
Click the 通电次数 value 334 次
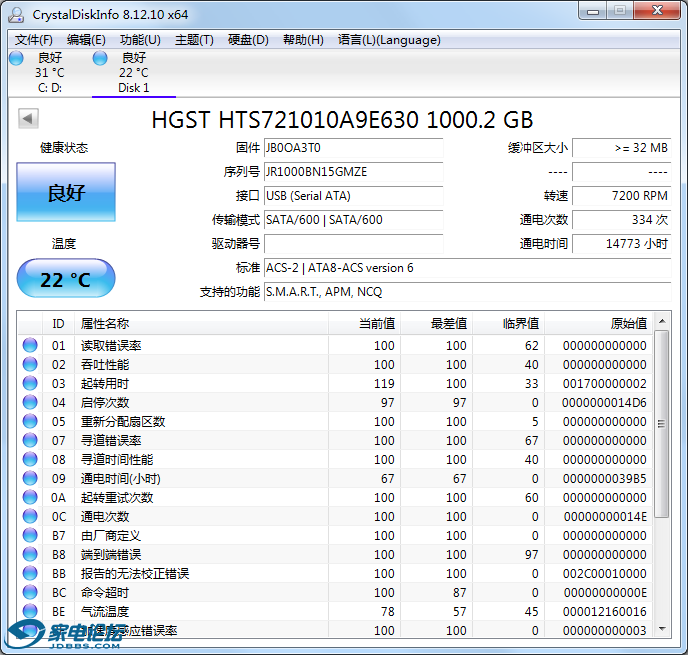(622, 219)
